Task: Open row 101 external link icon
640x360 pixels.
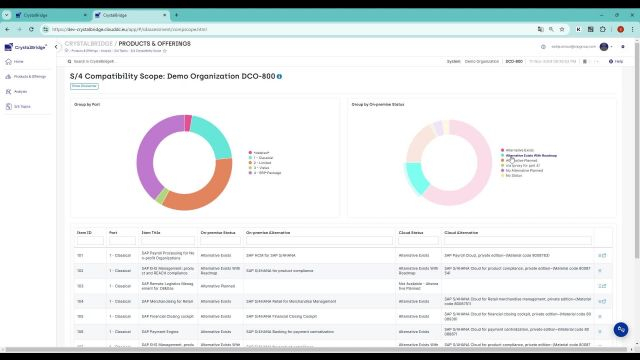Action: click(x=604, y=256)
